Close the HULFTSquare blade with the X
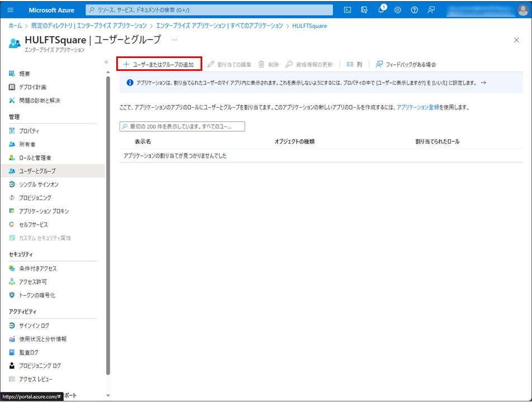The width and height of the screenshot is (532, 402). (x=516, y=40)
